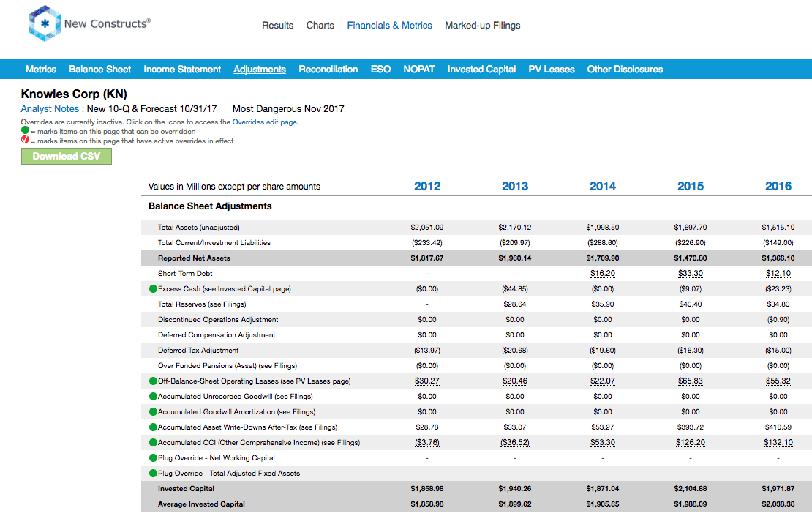Viewport: 812px width, 527px height.
Task: Click the Accumulated OCI value $53.30
Action: pos(603,443)
